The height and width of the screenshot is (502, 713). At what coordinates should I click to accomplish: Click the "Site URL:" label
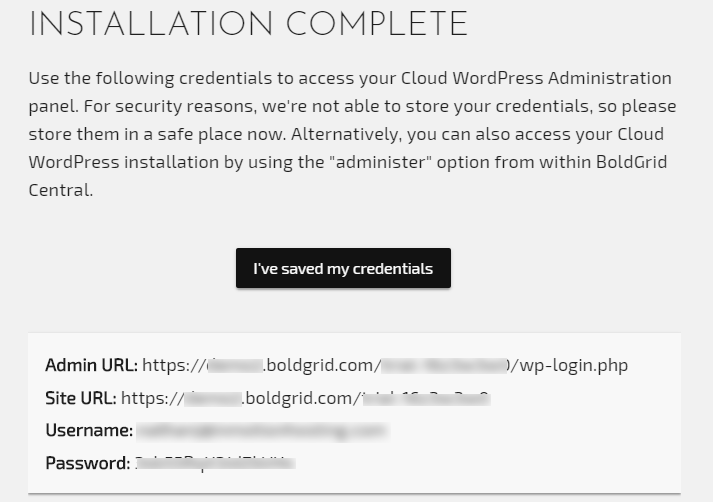pos(81,398)
